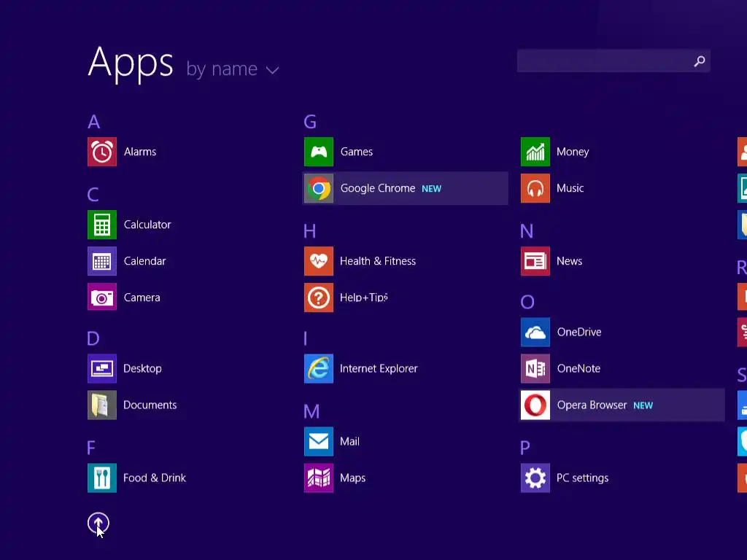
Task: Launch the Camera app icon
Action: [x=102, y=297]
